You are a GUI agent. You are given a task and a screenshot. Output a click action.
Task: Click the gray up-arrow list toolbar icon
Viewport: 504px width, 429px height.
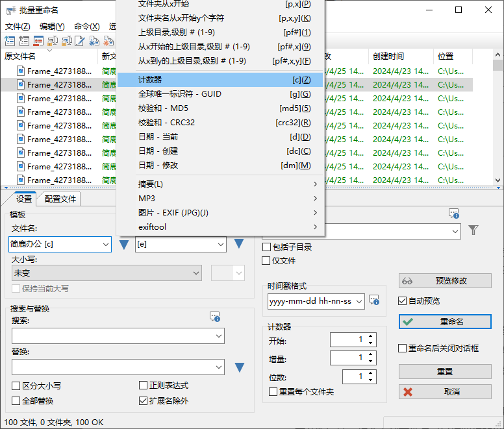(24, 41)
